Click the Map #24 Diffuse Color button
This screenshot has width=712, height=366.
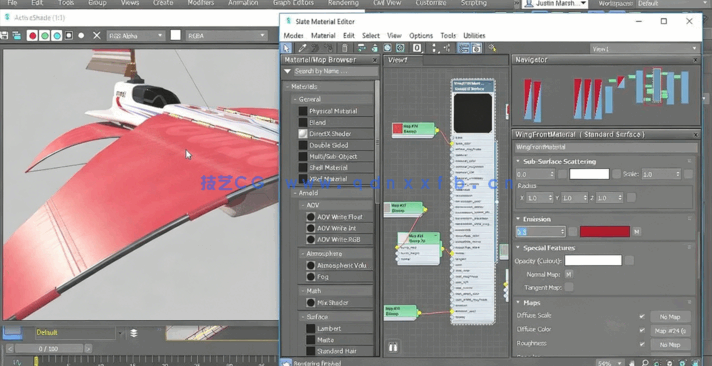(670, 331)
